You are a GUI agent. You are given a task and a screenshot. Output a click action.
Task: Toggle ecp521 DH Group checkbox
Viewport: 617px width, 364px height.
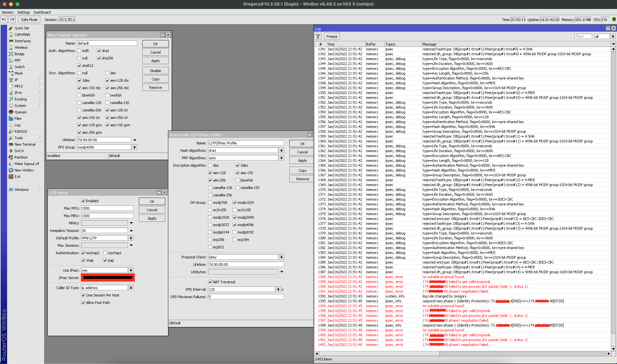[x=210, y=247]
